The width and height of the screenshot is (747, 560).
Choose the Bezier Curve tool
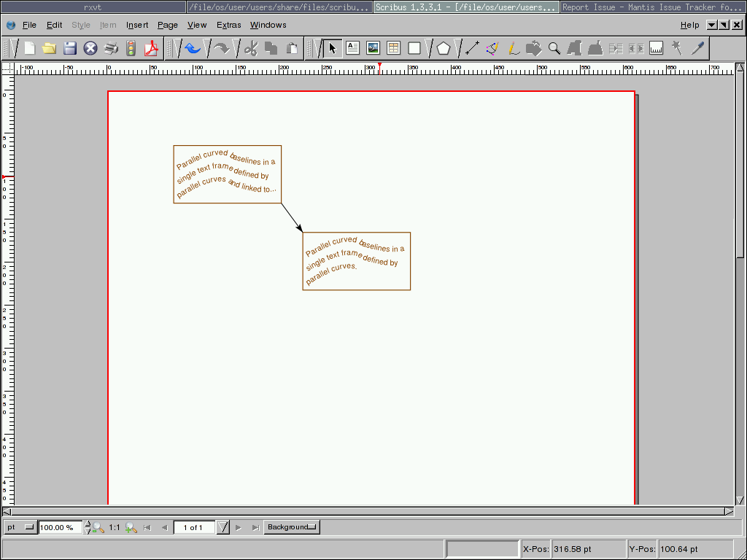click(492, 49)
